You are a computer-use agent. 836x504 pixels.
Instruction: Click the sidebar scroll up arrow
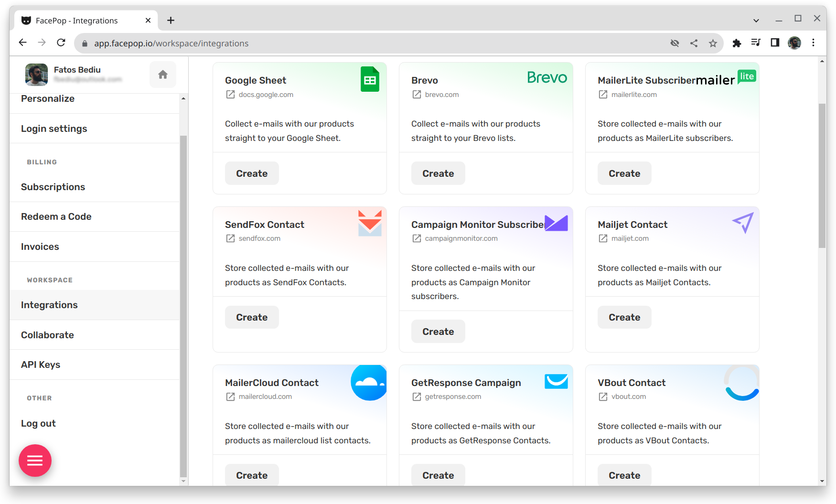[183, 98]
